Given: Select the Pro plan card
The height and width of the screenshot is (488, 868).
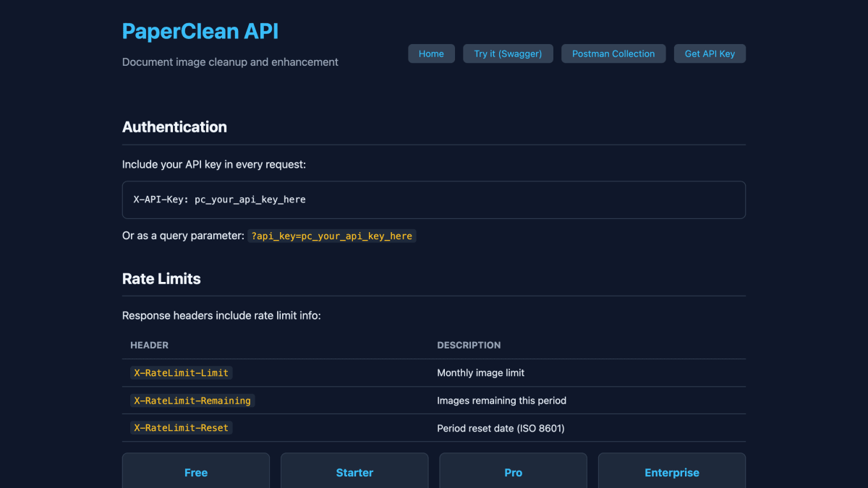Looking at the screenshot, I should (x=514, y=471).
